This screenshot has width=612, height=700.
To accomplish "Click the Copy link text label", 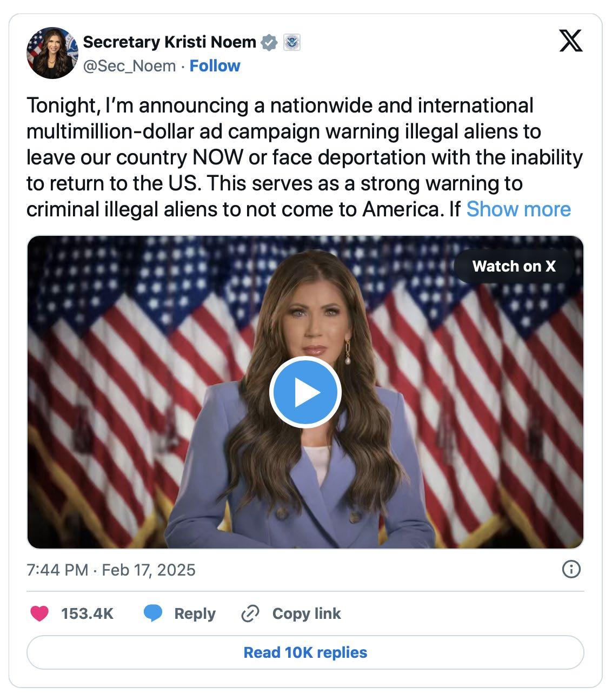I will pos(307,613).
